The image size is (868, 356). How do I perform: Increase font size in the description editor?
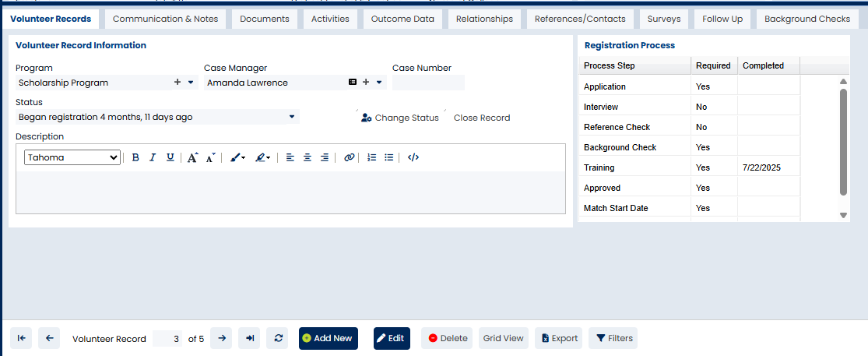click(x=192, y=158)
